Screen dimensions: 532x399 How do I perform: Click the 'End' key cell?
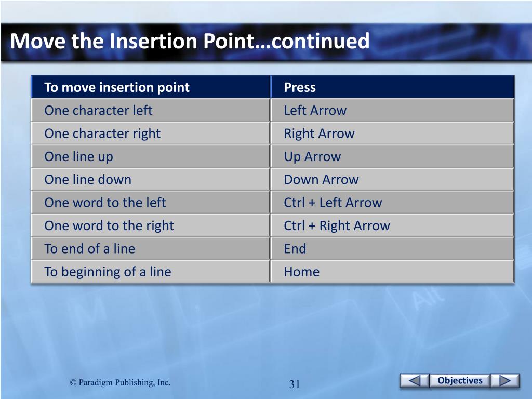(393, 249)
